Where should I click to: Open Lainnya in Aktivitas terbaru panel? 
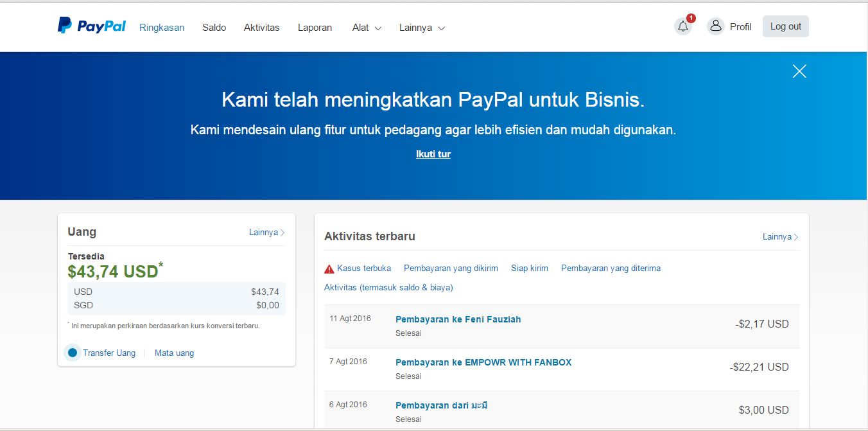[781, 236]
